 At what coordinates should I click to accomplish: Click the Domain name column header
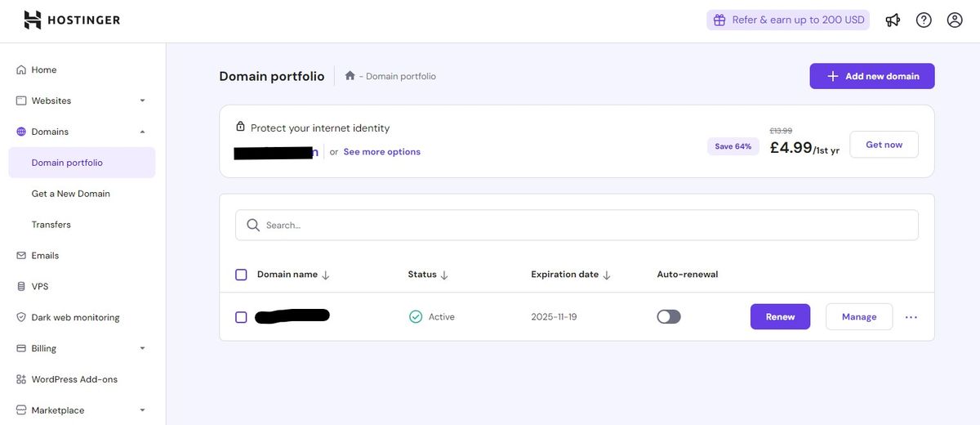tap(287, 275)
